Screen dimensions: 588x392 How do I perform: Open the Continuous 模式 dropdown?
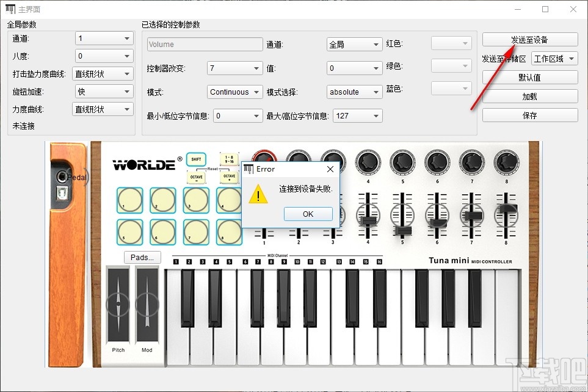point(234,92)
